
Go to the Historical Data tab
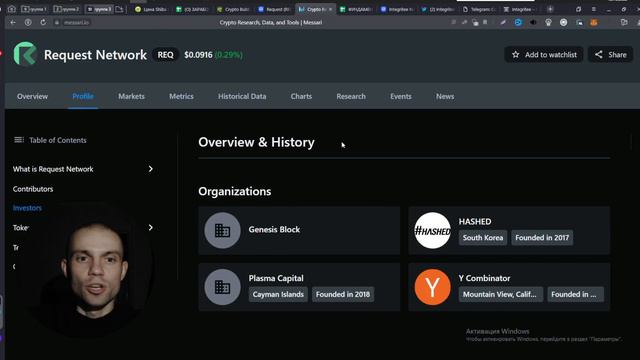click(242, 96)
